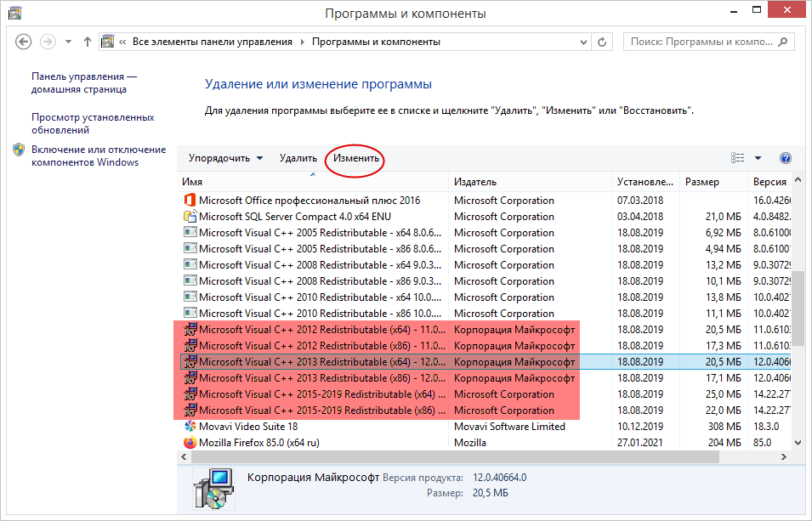
Task: Click the Microsoft Office 2016 program icon
Action: (190, 200)
